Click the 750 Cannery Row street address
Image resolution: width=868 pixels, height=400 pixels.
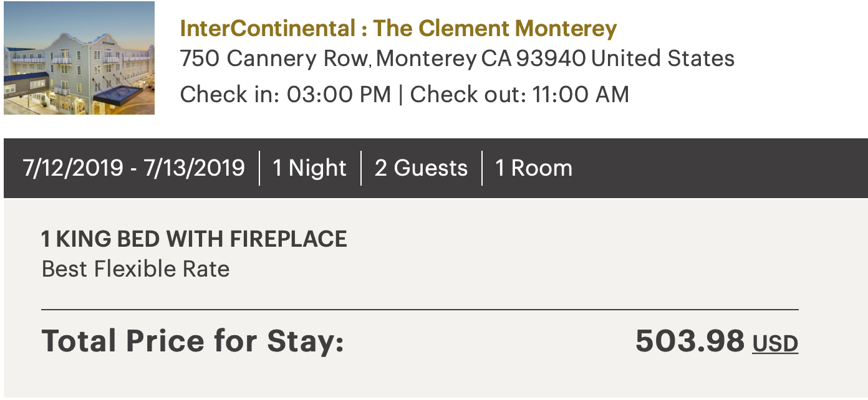click(273, 59)
